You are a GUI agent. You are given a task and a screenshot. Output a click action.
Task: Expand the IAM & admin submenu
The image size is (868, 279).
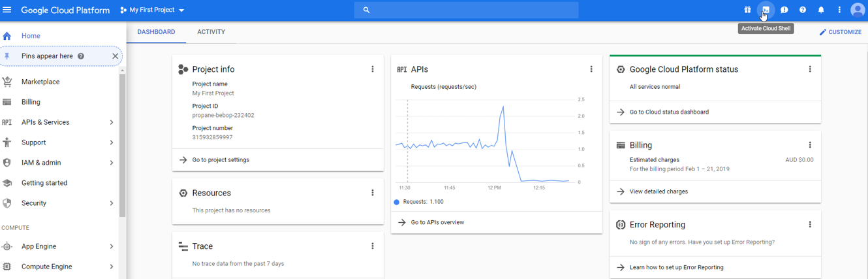click(x=111, y=163)
